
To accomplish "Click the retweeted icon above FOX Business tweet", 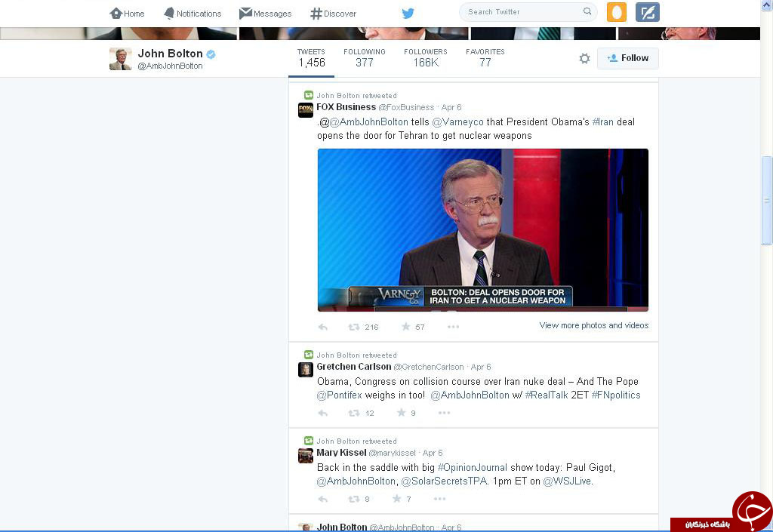I will coord(309,95).
